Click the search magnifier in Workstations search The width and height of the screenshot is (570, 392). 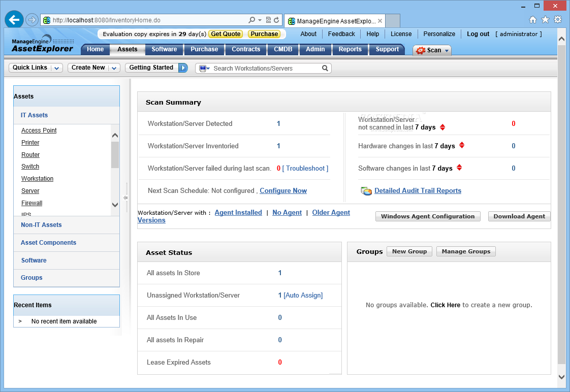(x=325, y=68)
